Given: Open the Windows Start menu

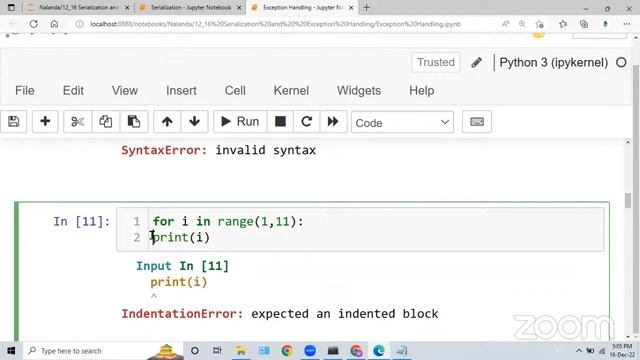Looking at the screenshot, I should click(11, 351).
